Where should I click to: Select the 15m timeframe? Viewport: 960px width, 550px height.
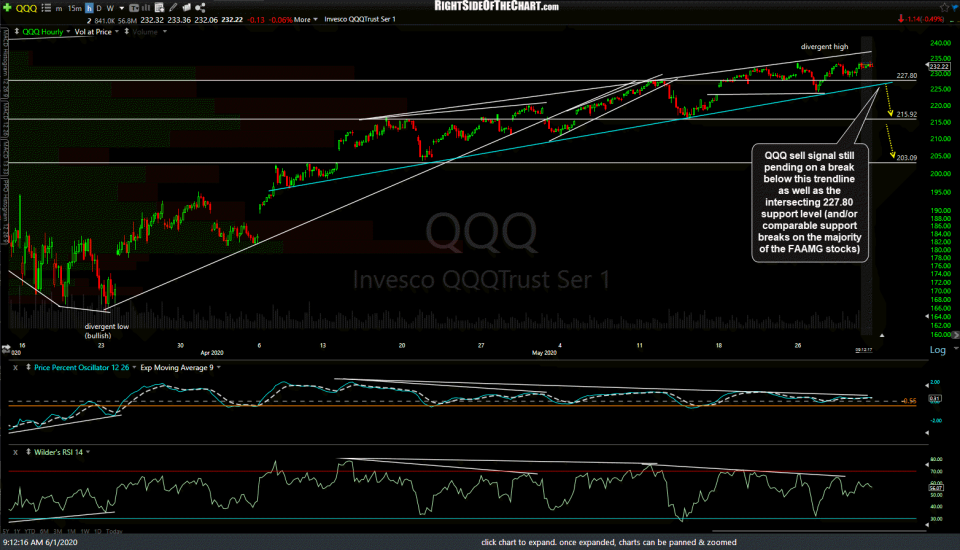pyautogui.click(x=75, y=9)
